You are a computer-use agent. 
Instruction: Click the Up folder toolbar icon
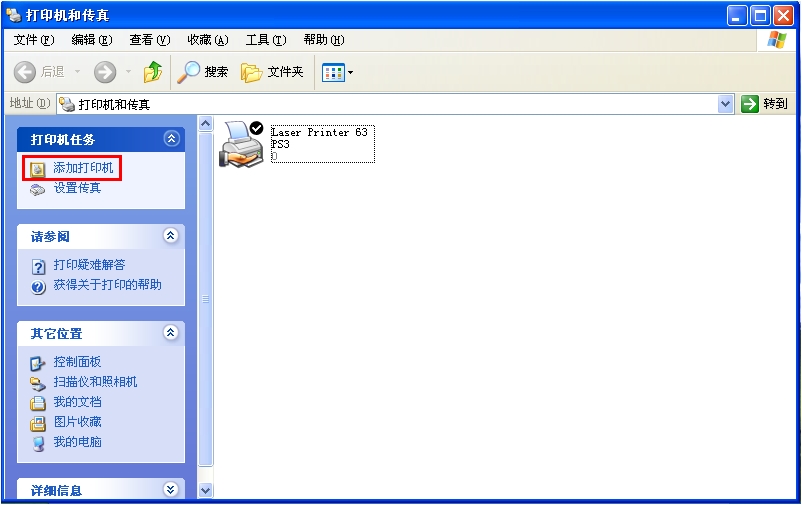(x=152, y=72)
